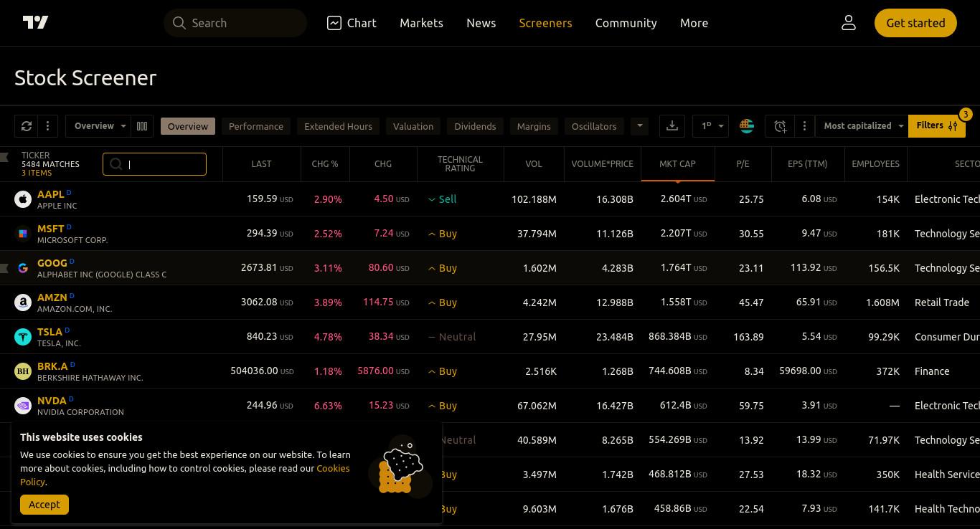Focus the top Search field
This screenshot has width=980, height=529.
click(x=235, y=23)
